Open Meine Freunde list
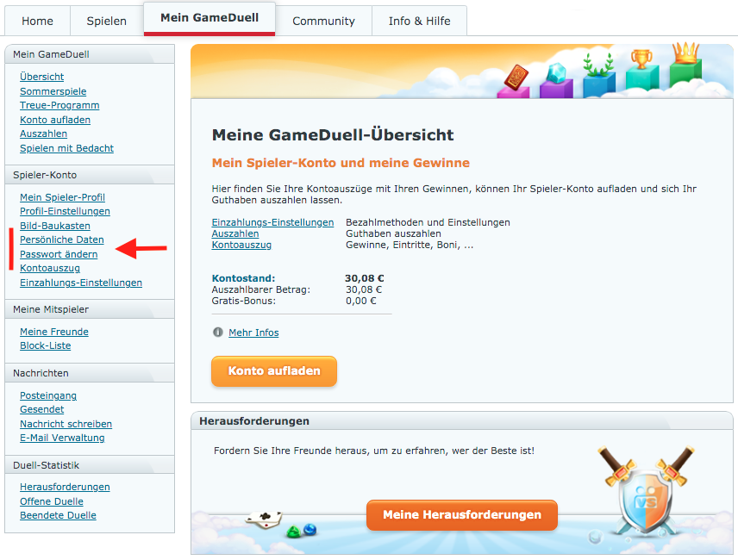This screenshot has height=560, width=738. 54,332
